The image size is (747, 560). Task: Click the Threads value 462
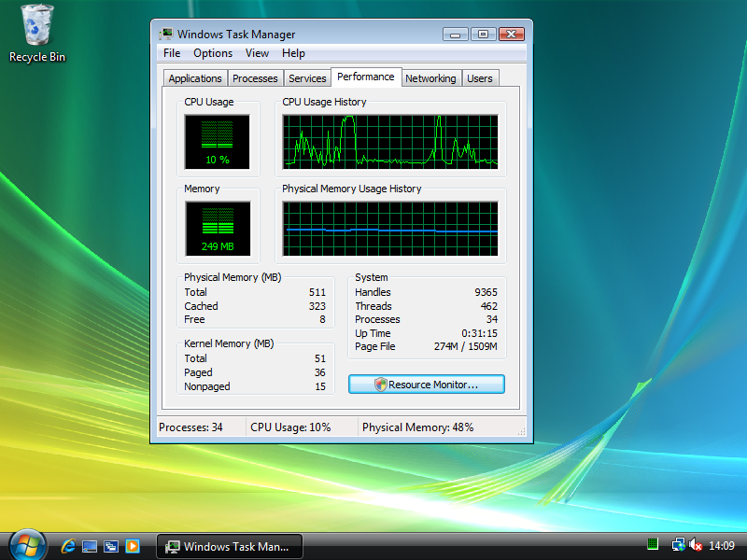488,306
